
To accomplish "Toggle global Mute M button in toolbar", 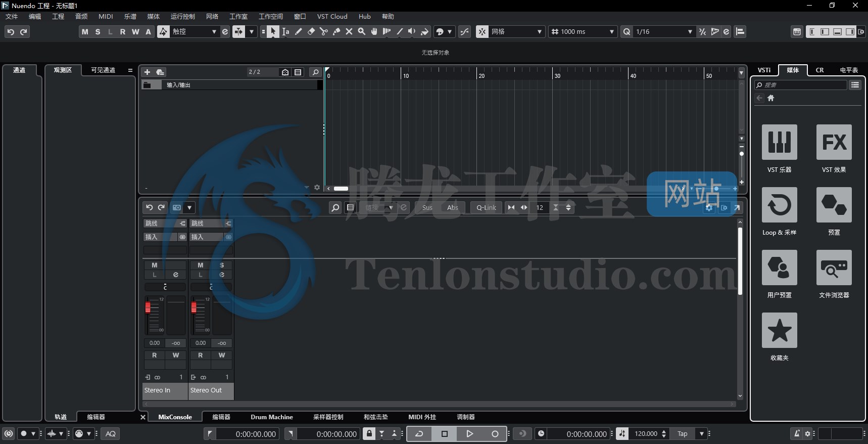I will point(84,31).
